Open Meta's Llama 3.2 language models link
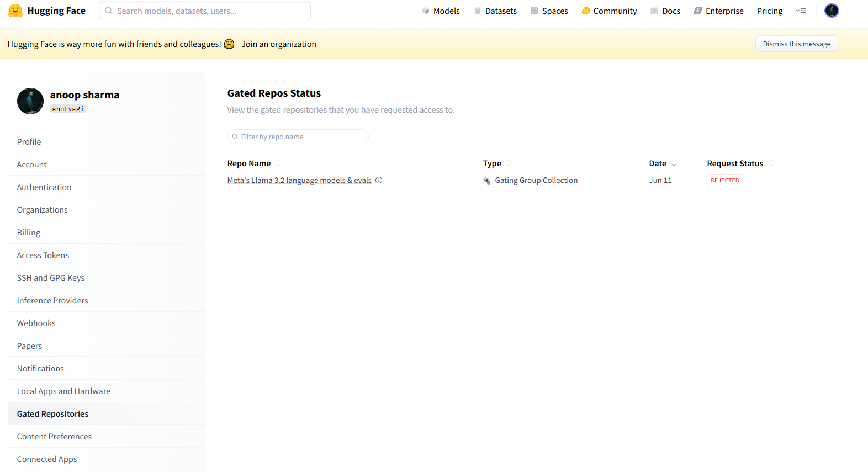The width and height of the screenshot is (868, 472). [299, 180]
